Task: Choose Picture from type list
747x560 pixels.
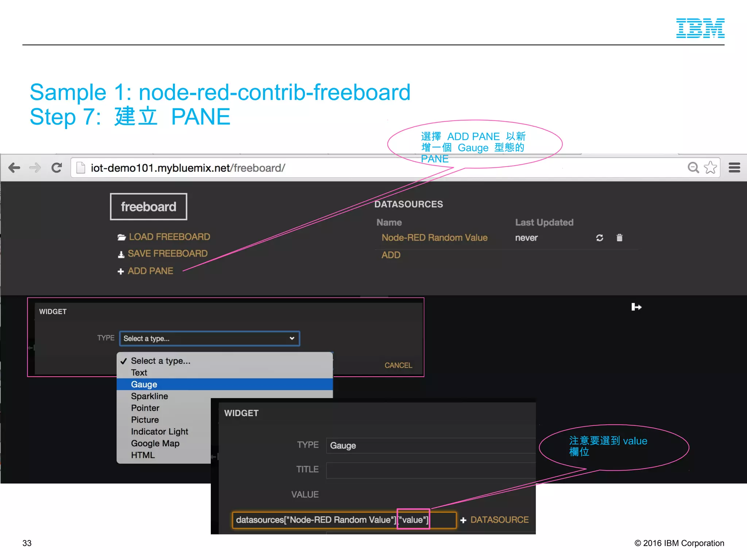Action: [164, 420]
